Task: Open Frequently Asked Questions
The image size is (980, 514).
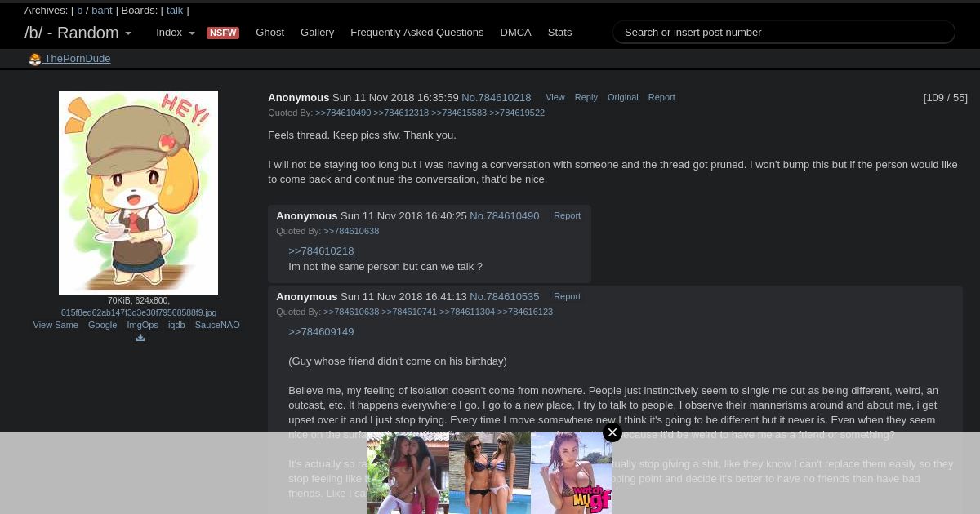Action: pyautogui.click(x=417, y=33)
